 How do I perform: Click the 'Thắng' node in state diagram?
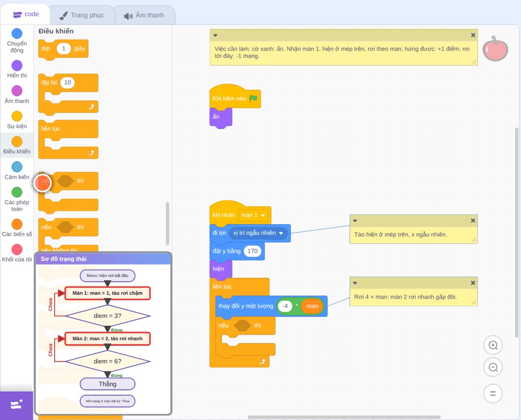click(107, 384)
